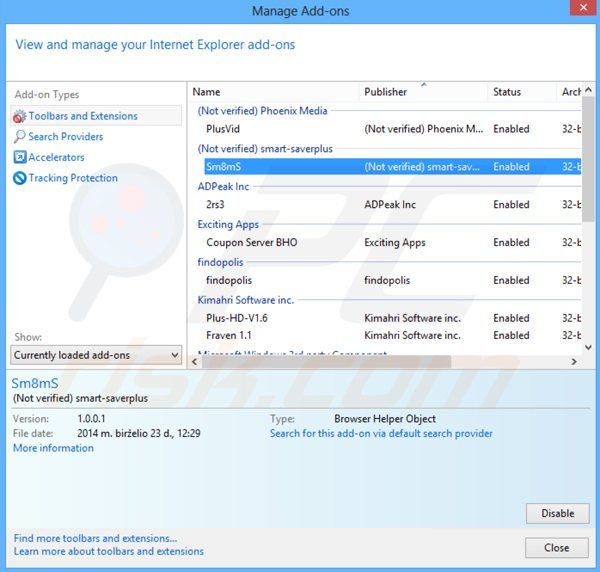The image size is (600, 572).
Task: Click the Toolbars and Extensions gear icon
Action: (x=19, y=116)
